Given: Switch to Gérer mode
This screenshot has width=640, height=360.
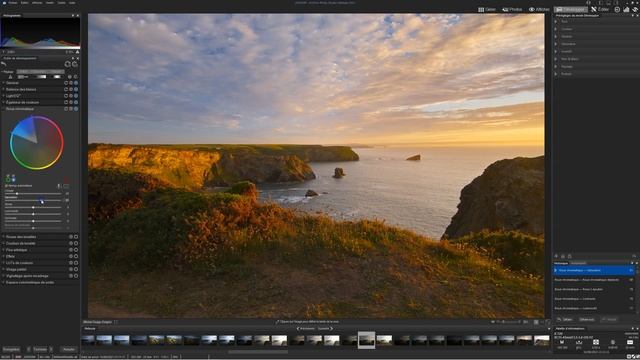Looking at the screenshot, I should coord(487,9).
